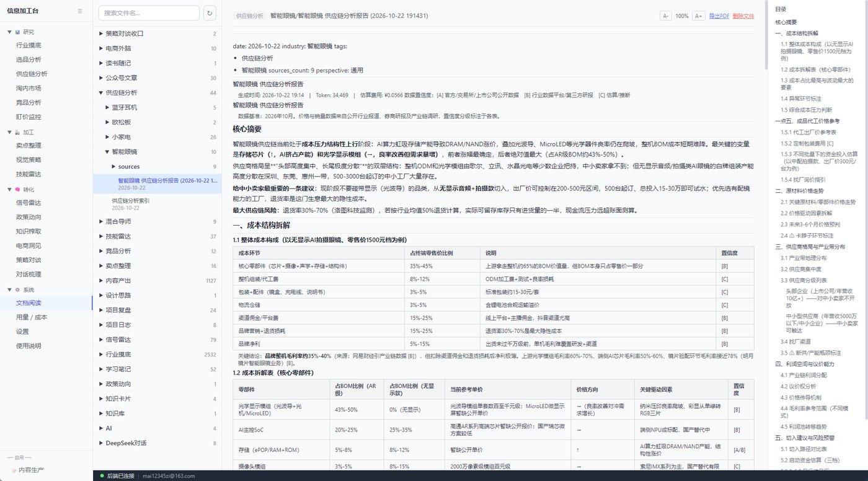The image size is (868, 481).
Task: Open 选品分析 in the sidebar menu
Action: coord(29,60)
